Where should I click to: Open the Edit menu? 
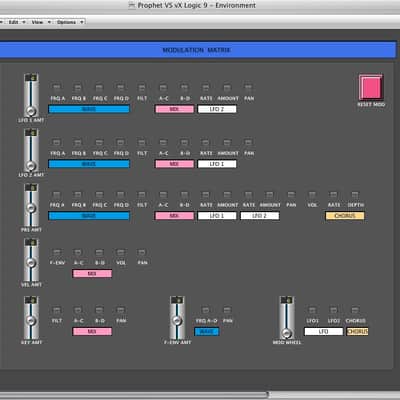(16, 22)
